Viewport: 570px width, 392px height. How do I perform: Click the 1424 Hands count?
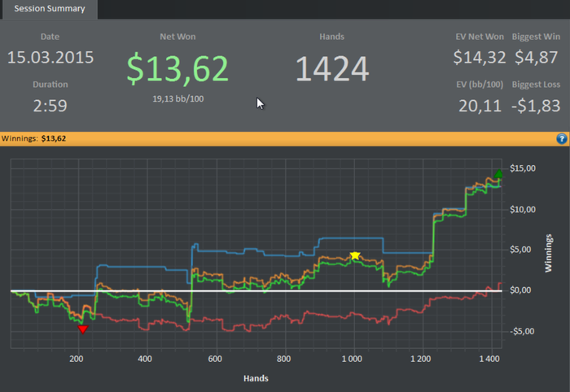(x=332, y=69)
